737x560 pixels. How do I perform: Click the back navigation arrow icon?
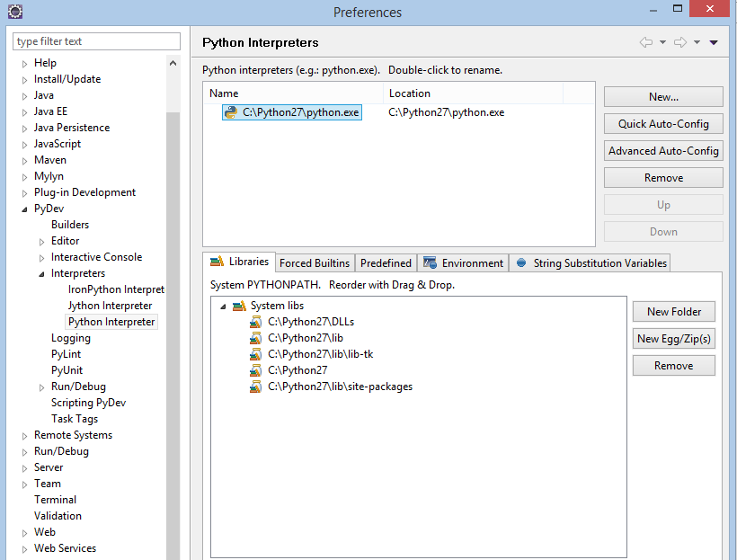click(x=645, y=42)
